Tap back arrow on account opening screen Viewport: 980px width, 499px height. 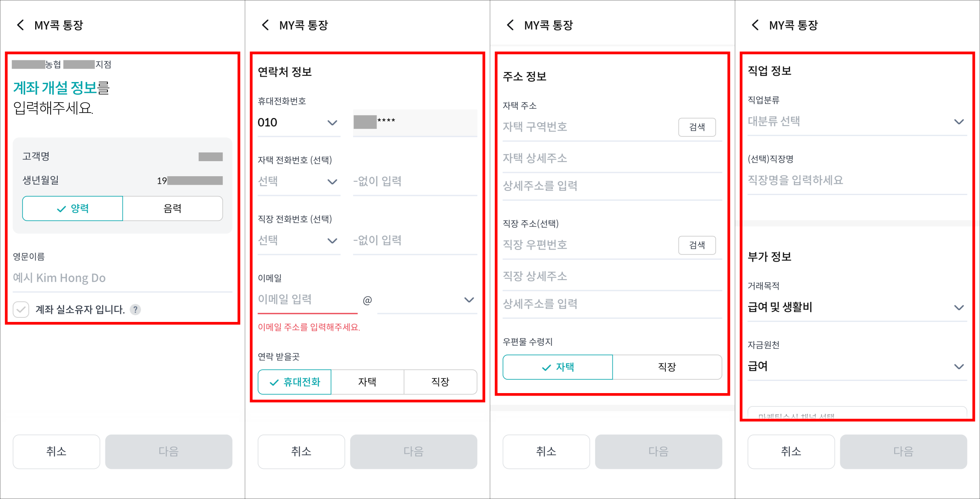(x=20, y=25)
